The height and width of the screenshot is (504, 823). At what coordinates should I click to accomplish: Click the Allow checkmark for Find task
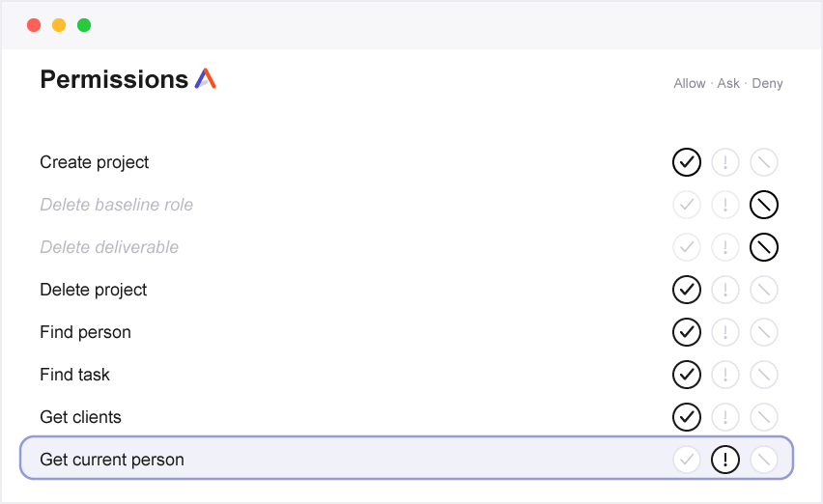pyautogui.click(x=687, y=375)
